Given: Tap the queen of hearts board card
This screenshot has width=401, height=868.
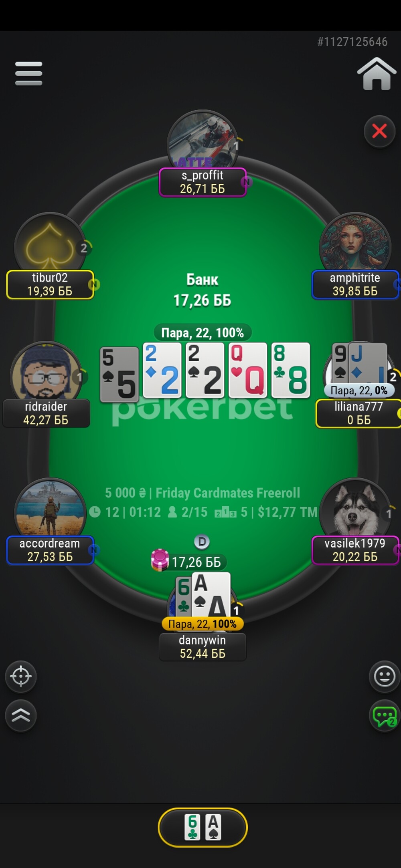Looking at the screenshot, I should tap(248, 370).
